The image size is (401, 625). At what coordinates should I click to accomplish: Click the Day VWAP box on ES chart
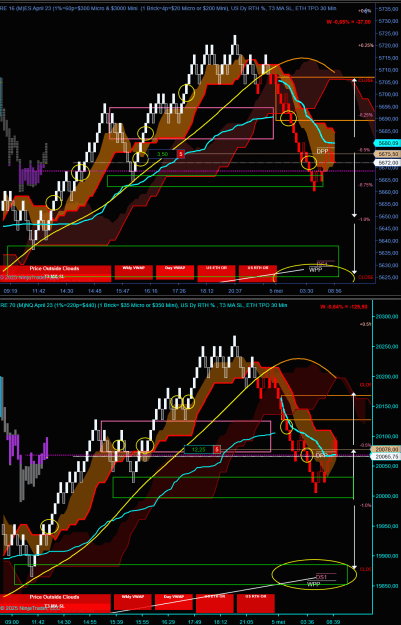click(x=175, y=271)
